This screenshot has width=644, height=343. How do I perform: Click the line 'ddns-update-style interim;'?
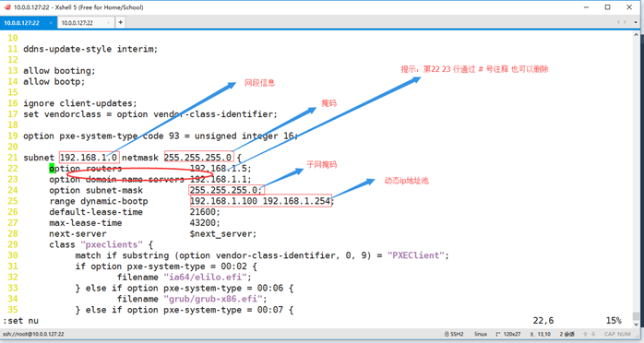click(x=90, y=49)
